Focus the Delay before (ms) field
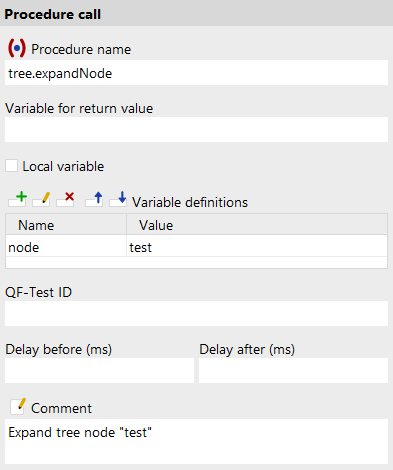 (x=99, y=370)
